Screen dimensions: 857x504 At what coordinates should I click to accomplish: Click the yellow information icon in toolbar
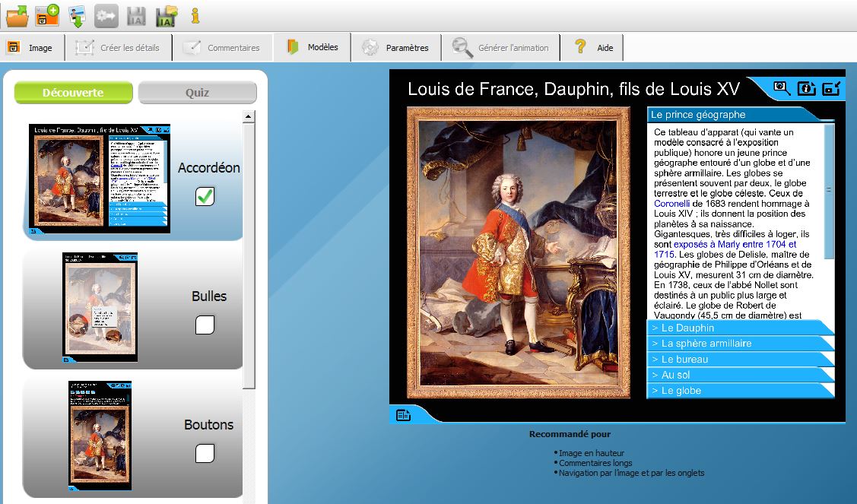point(195,14)
